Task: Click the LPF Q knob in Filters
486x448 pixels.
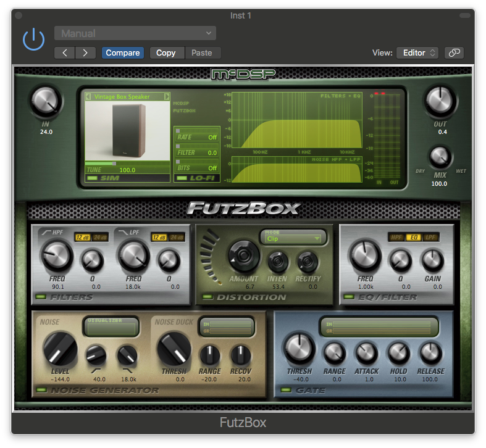Action: 169,260
